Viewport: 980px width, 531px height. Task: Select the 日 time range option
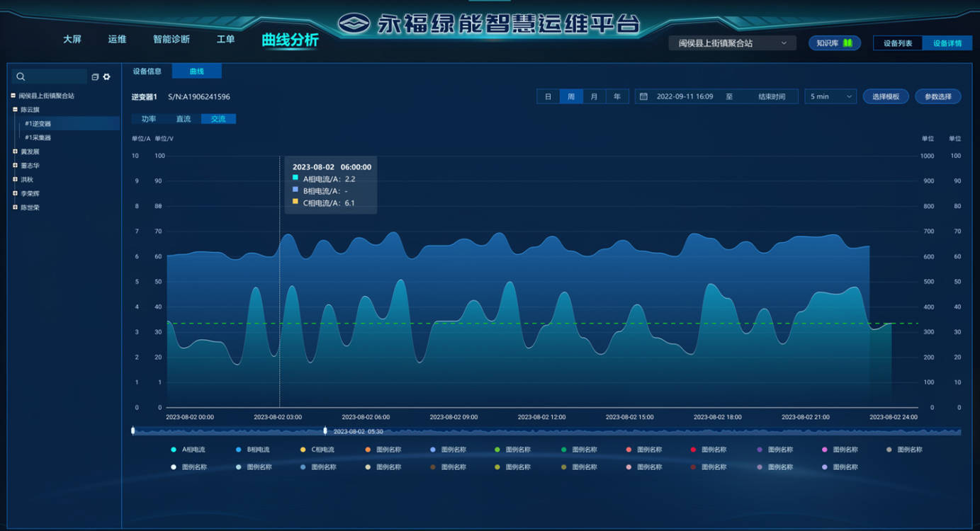click(548, 96)
